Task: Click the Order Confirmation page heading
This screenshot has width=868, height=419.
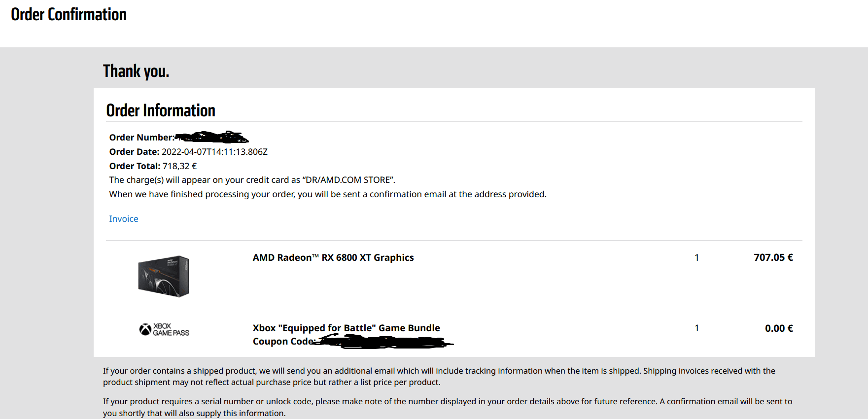Action: point(69,14)
